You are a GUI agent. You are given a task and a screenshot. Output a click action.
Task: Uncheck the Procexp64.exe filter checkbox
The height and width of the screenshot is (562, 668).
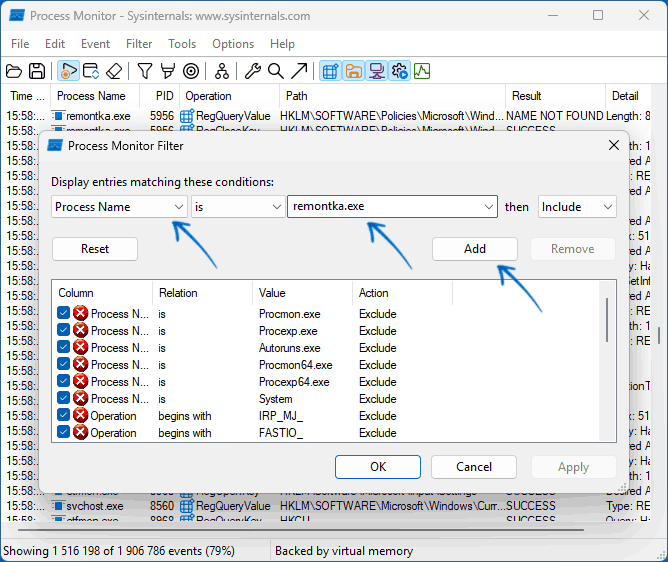(x=63, y=381)
